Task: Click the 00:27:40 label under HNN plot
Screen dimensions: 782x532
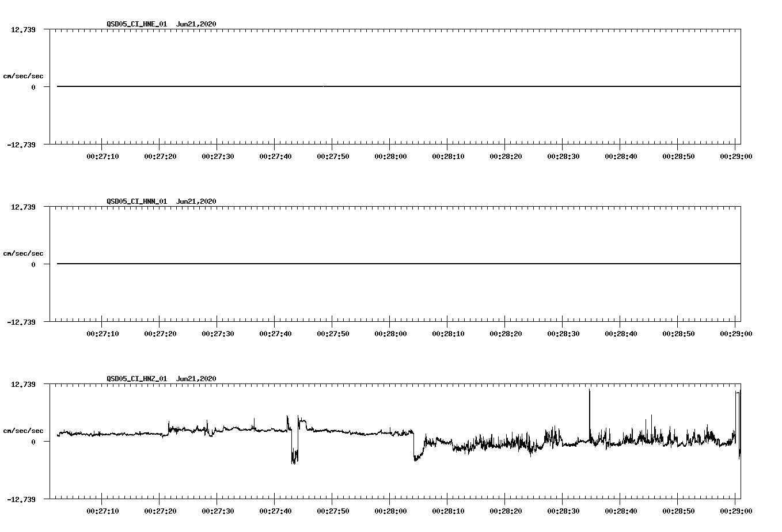Action: coord(276,333)
